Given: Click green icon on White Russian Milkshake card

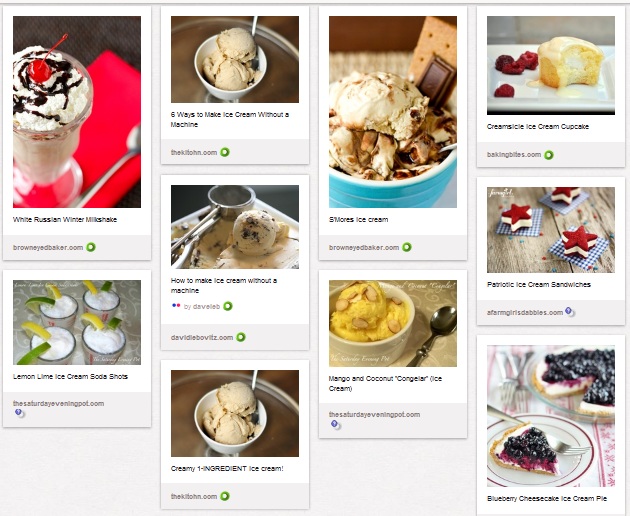Looking at the screenshot, I should point(91,247).
